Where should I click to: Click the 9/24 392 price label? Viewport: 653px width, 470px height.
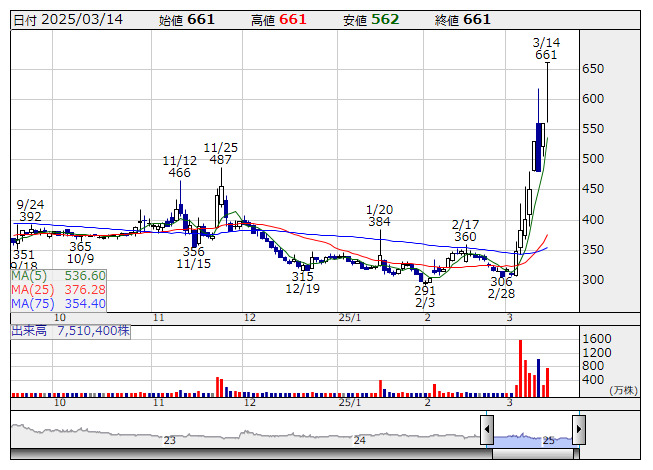coord(30,211)
